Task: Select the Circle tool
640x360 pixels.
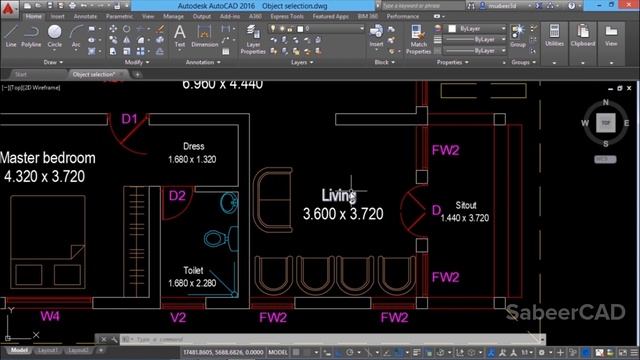Action: pos(55,36)
